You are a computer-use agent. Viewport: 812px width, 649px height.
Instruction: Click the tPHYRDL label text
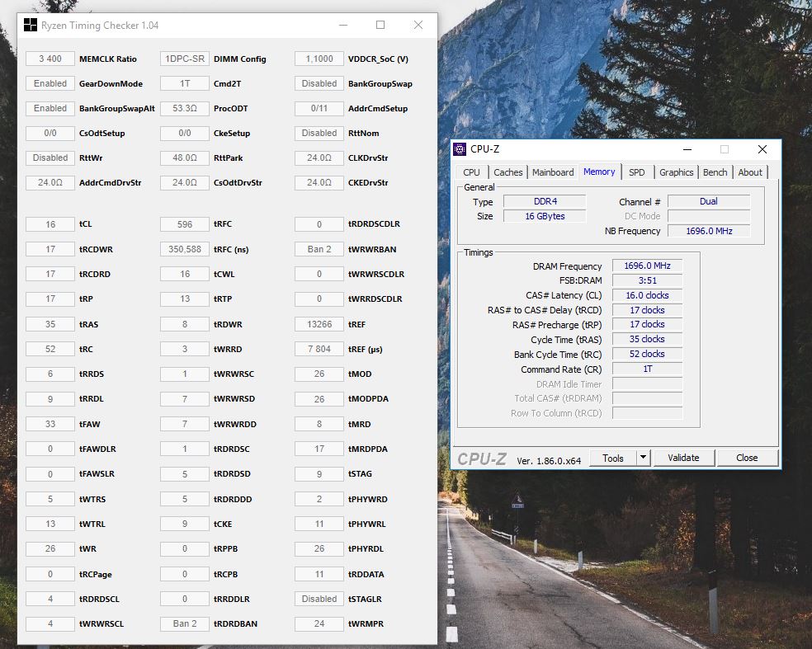(366, 548)
